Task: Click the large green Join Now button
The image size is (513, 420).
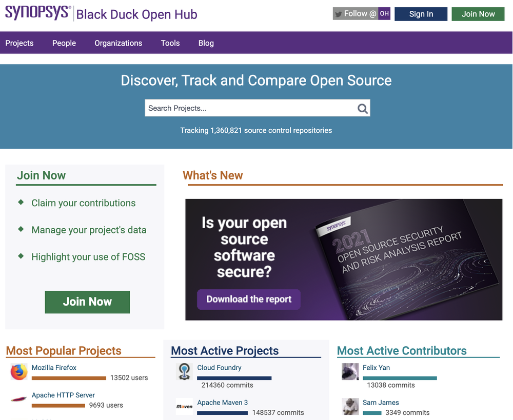Action: pyautogui.click(x=87, y=302)
